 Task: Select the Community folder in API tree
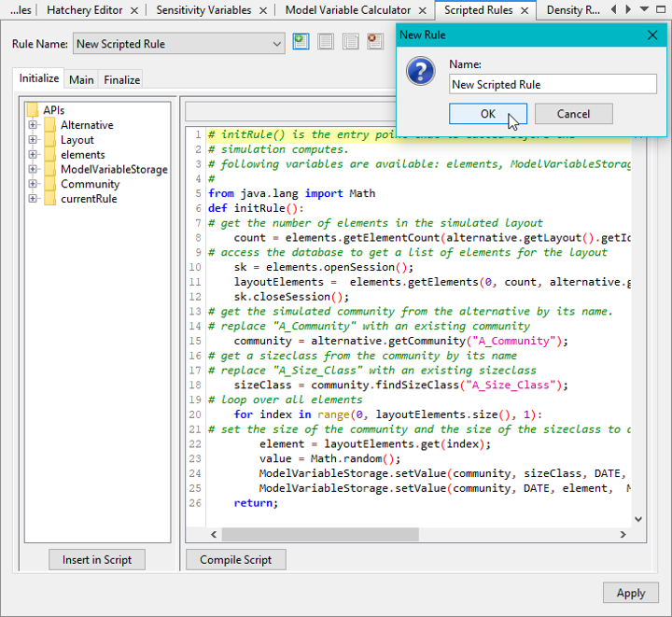90,184
